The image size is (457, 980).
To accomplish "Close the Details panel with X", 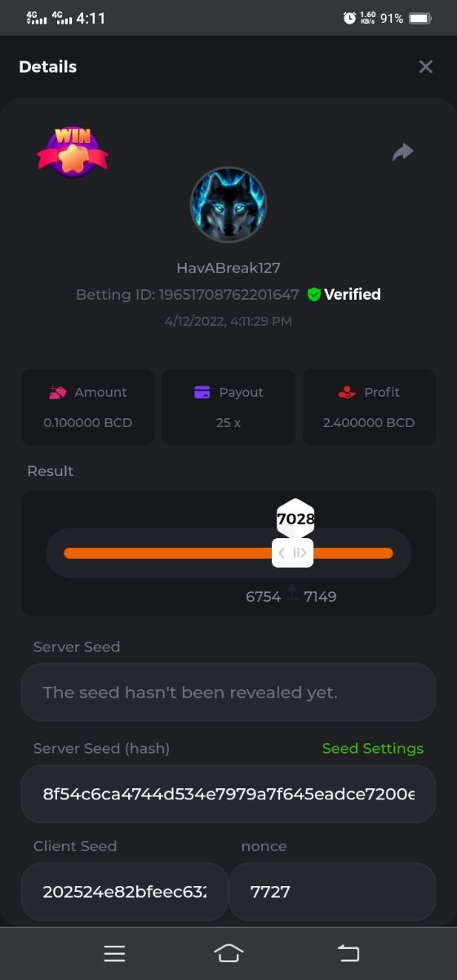I will tap(425, 67).
